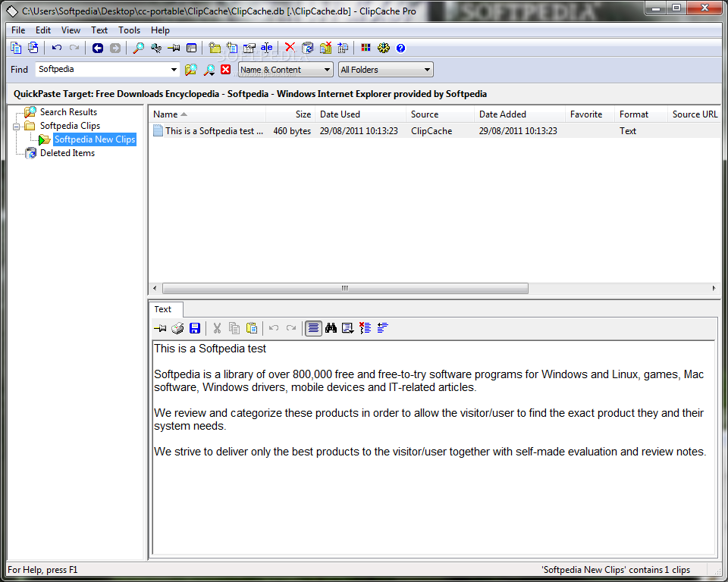Click the remove line breaks icon in editor

click(x=365, y=328)
